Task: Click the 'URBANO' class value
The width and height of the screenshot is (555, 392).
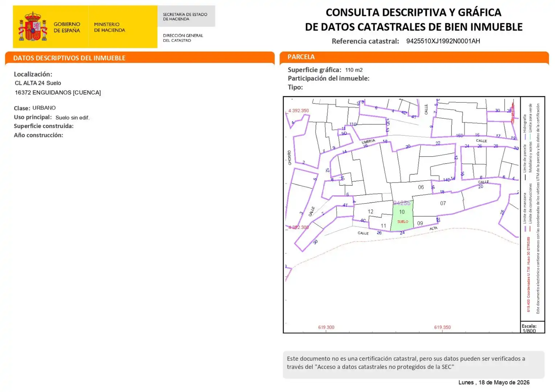Action: point(44,108)
